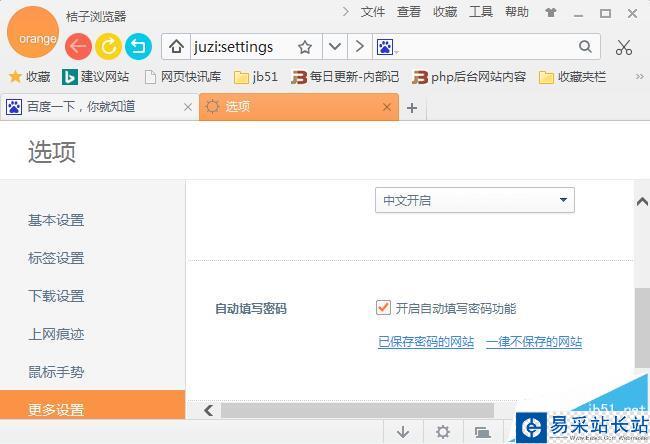Open the 工具 menu
This screenshot has height=444, width=650.
(481, 12)
